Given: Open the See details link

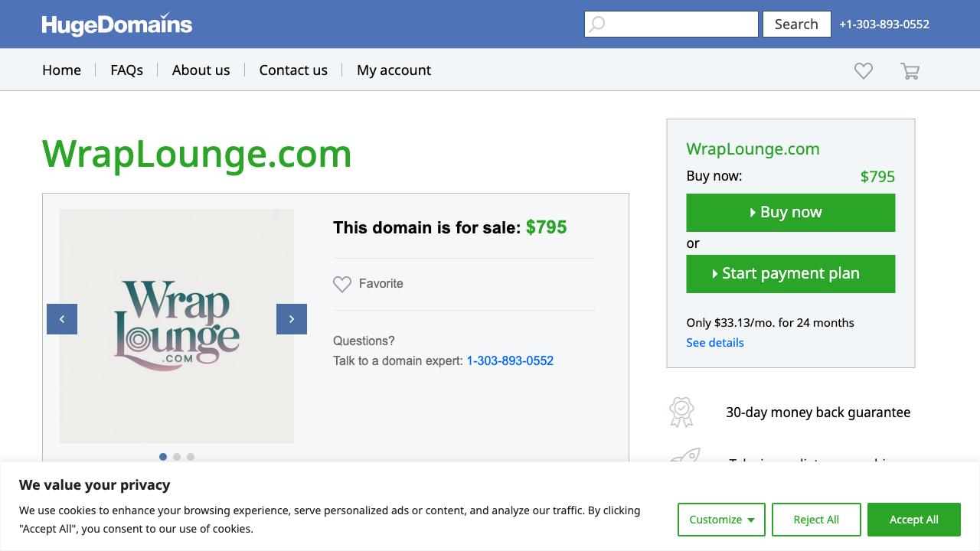Looking at the screenshot, I should [714, 342].
